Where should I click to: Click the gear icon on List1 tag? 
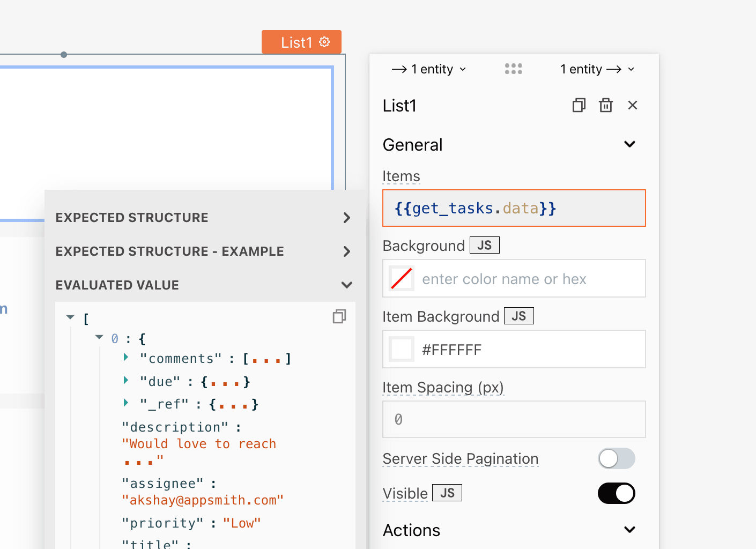324,42
